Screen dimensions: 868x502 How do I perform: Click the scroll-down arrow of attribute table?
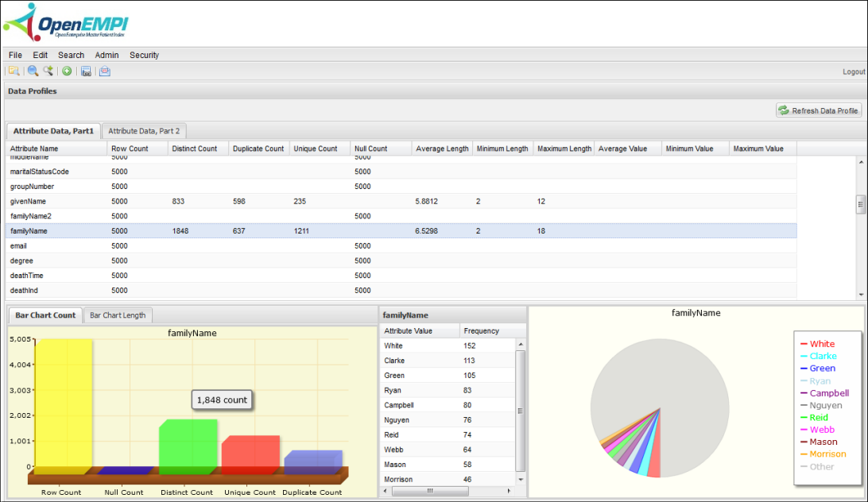(861, 295)
